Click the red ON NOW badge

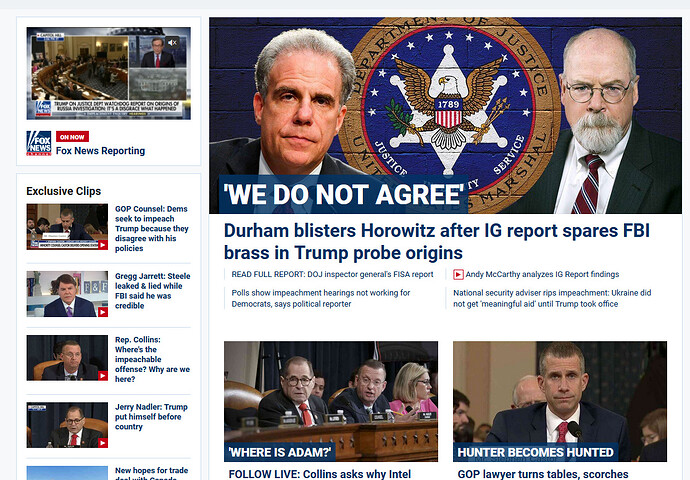click(x=72, y=137)
